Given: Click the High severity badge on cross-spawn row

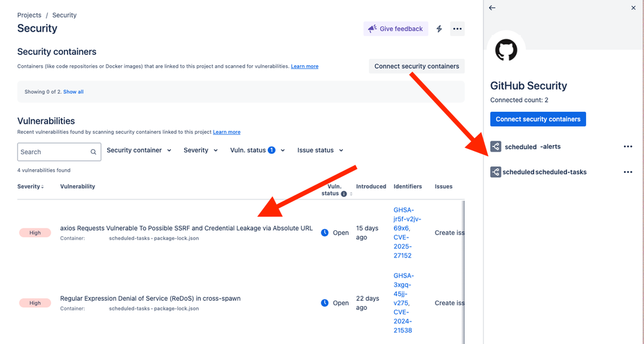Looking at the screenshot, I should tap(35, 303).
